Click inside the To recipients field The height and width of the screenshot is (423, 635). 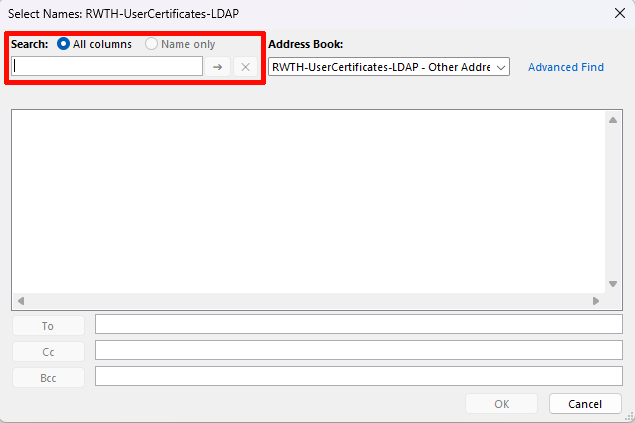tap(358, 325)
